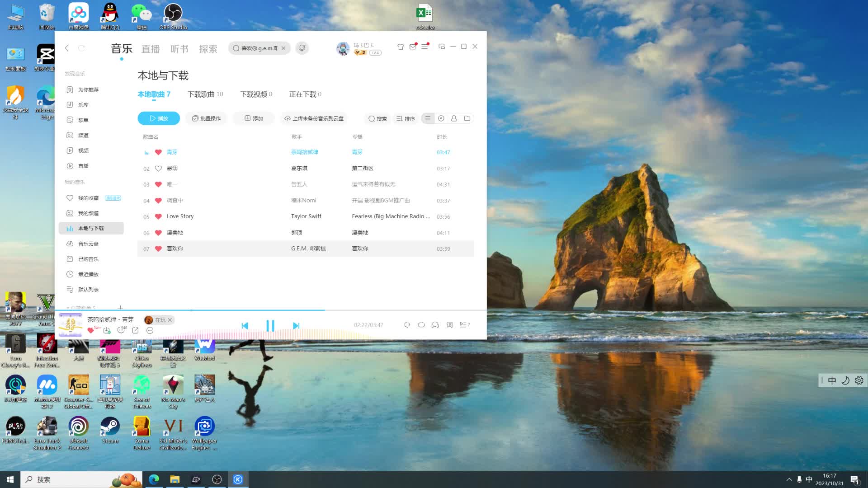Toggle heart icon on Love Story track
The image size is (868, 488).
(x=159, y=216)
